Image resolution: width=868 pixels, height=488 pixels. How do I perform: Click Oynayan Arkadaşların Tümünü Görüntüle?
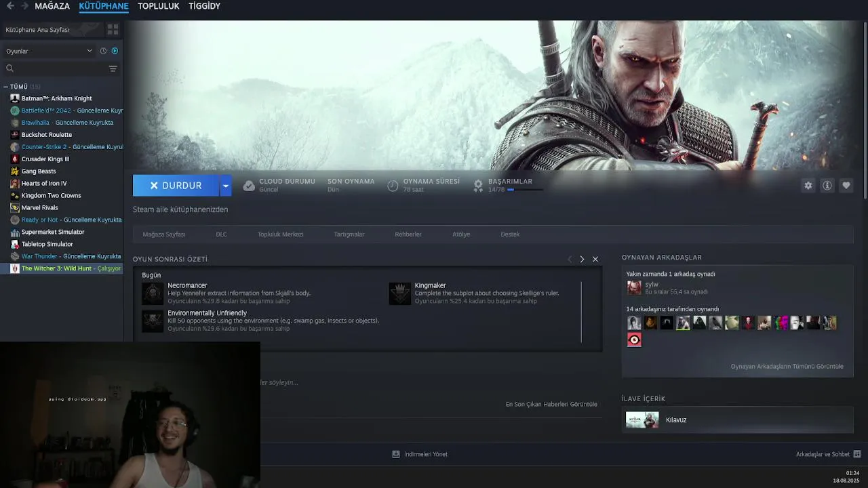[x=787, y=367]
